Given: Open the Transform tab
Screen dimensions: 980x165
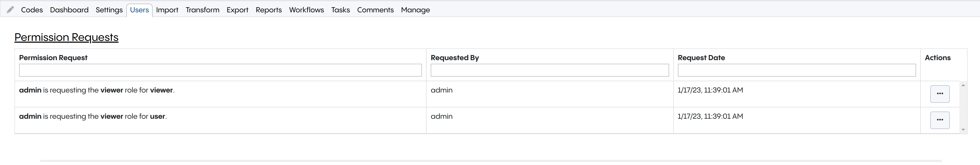Looking at the screenshot, I should [202, 10].
